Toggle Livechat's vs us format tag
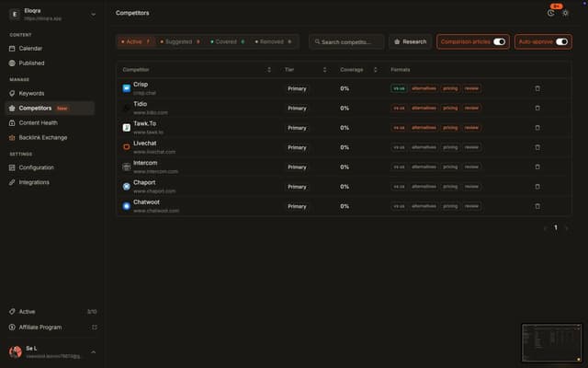The image size is (588, 368). (399, 147)
